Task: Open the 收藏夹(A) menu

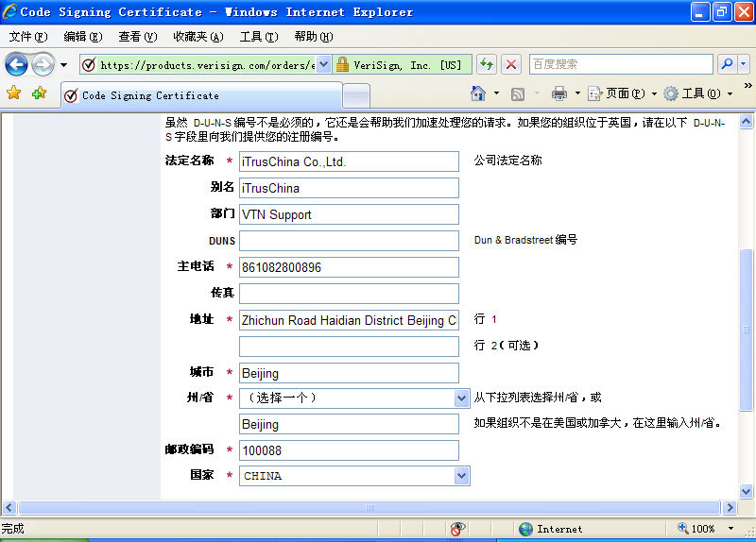Action: tap(198, 37)
